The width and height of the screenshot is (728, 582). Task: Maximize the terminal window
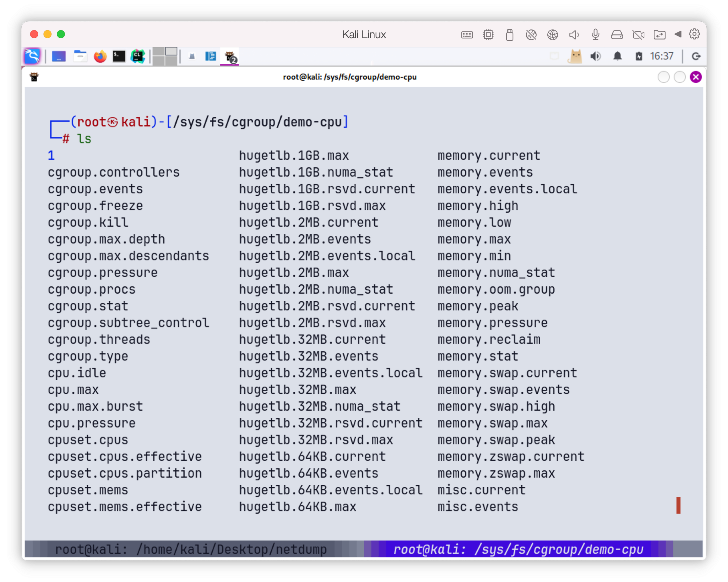click(680, 77)
